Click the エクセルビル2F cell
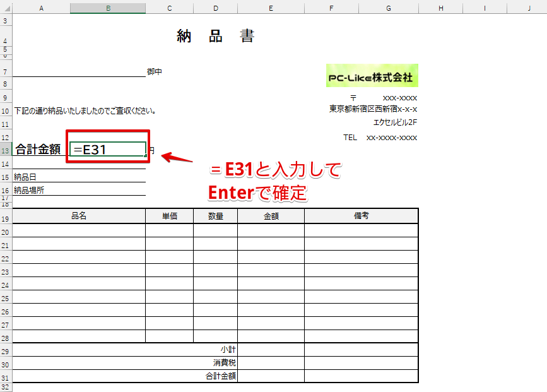The image size is (547, 392). pyautogui.click(x=395, y=122)
